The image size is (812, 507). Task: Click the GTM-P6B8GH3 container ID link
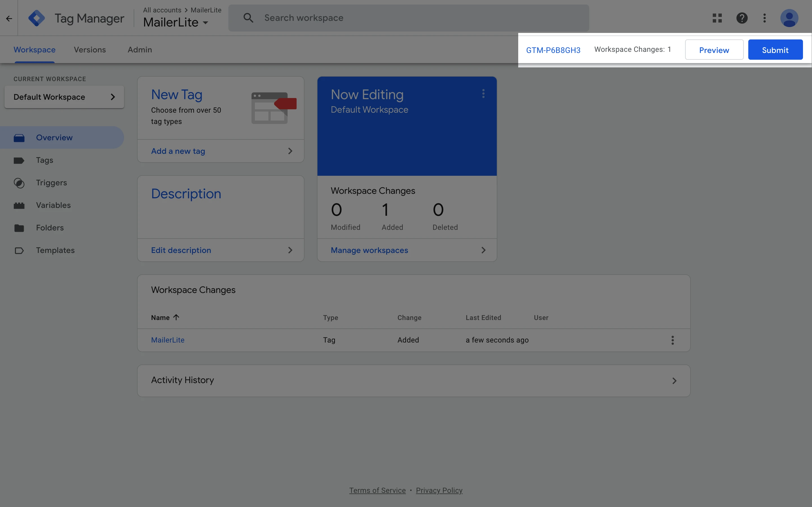tap(553, 50)
